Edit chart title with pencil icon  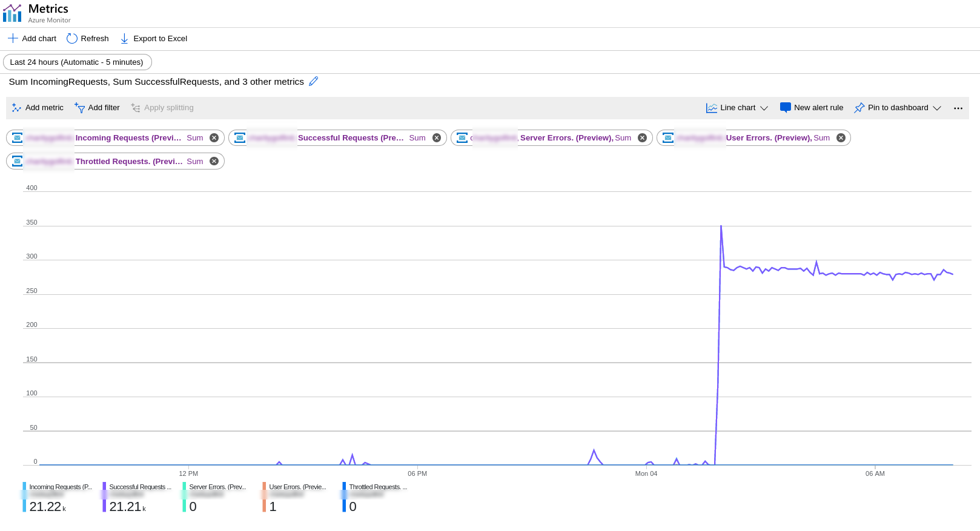314,81
